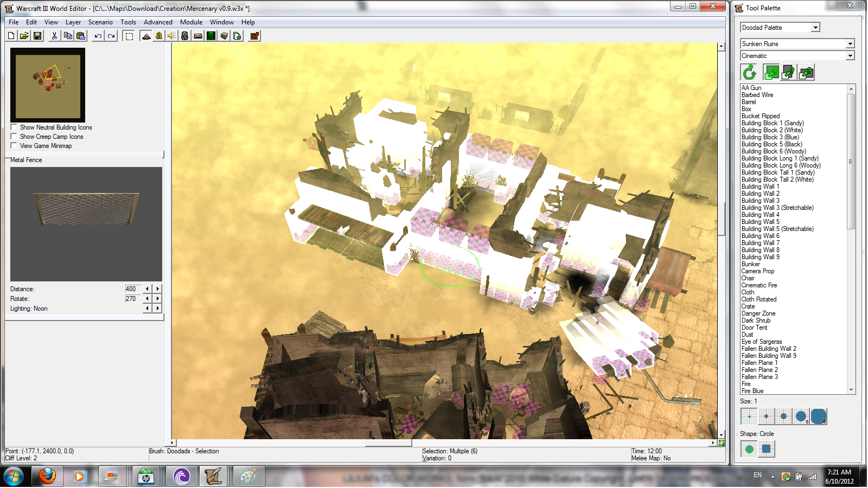Open the Layer menu
Image resolution: width=868 pixels, height=488 pixels.
(73, 22)
